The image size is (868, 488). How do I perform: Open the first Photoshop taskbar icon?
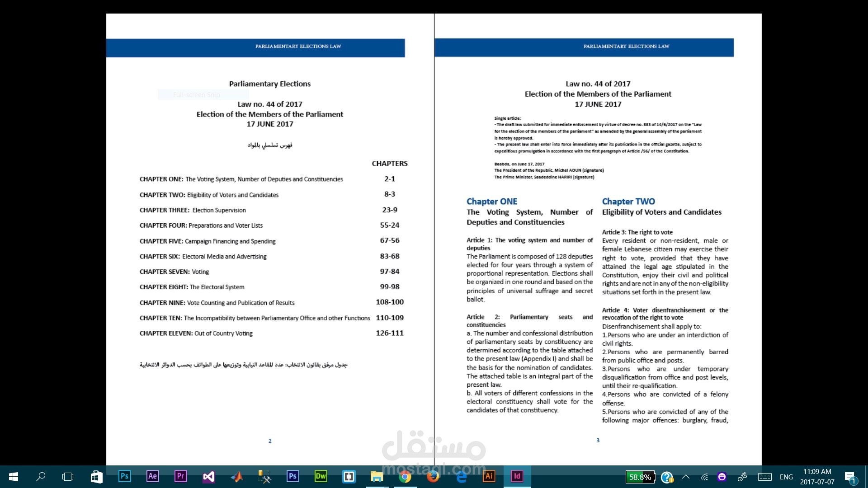coord(124,476)
